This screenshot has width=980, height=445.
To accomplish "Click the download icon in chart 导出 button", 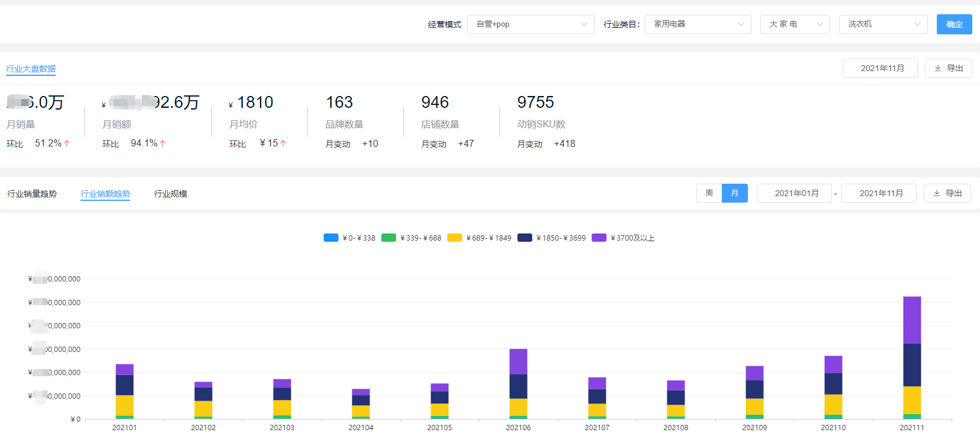I will pyautogui.click(x=937, y=193).
